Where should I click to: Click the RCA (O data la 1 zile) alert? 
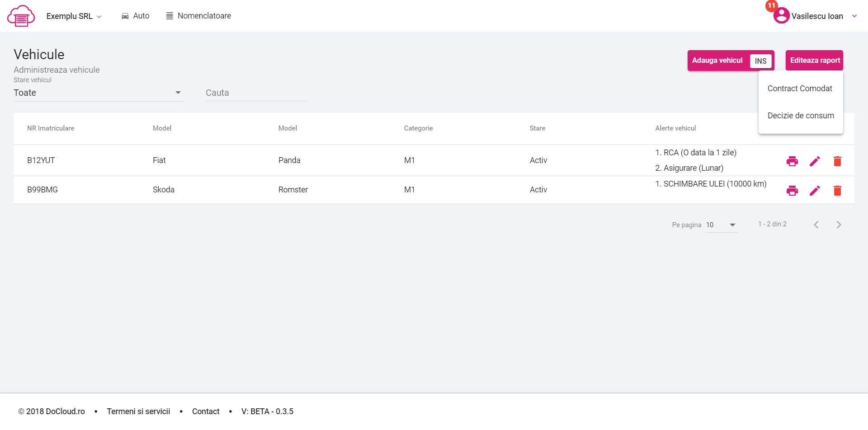[x=696, y=153]
